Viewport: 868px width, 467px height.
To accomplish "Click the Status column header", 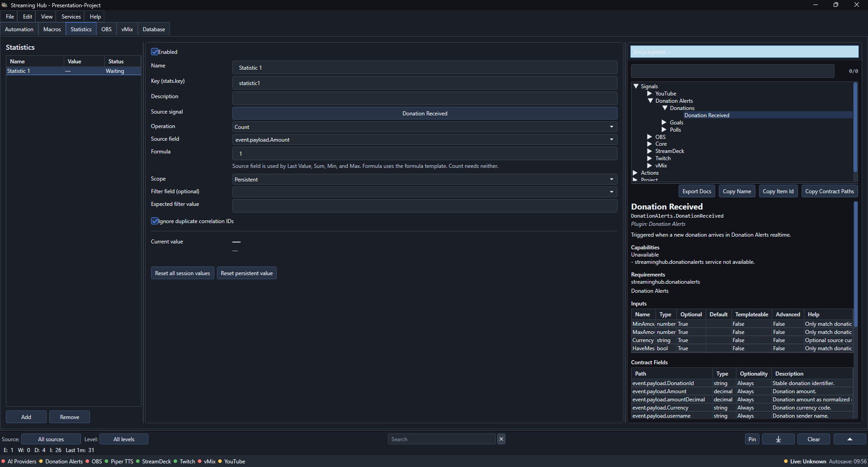I will pyautogui.click(x=123, y=61).
